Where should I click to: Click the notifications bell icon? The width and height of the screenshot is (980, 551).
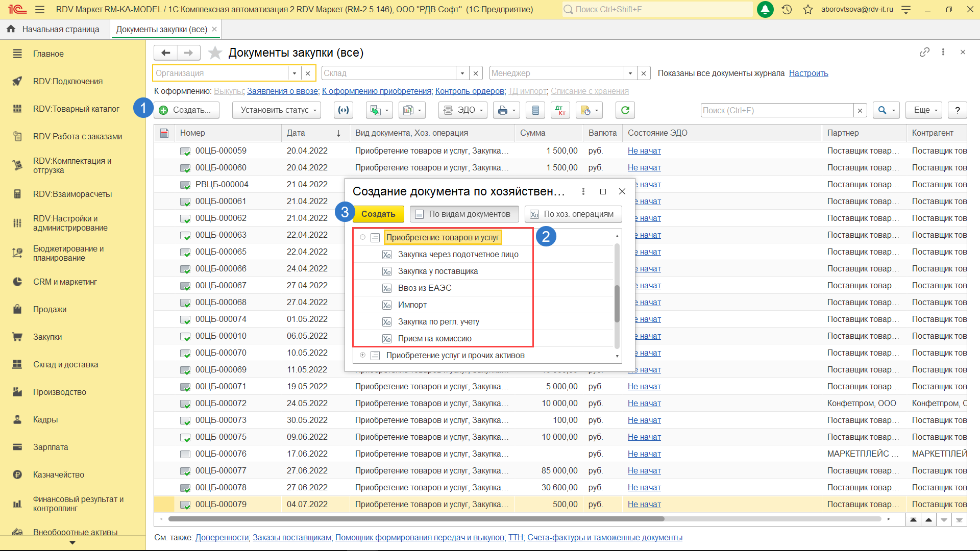click(765, 9)
